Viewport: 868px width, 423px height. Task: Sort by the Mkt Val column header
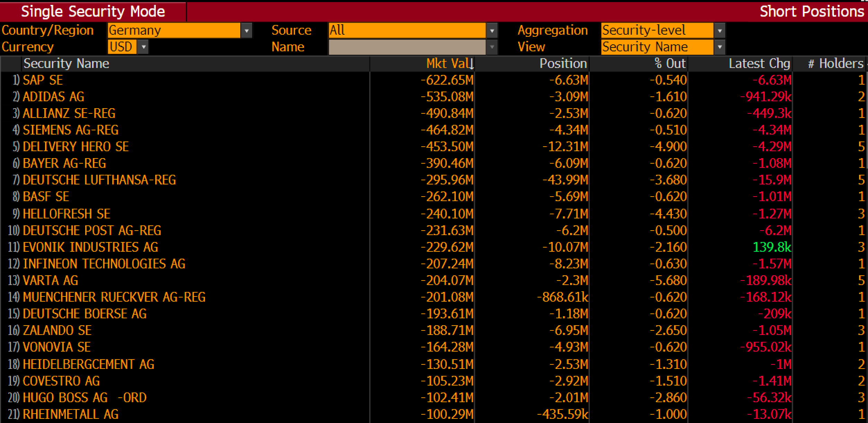(x=449, y=63)
